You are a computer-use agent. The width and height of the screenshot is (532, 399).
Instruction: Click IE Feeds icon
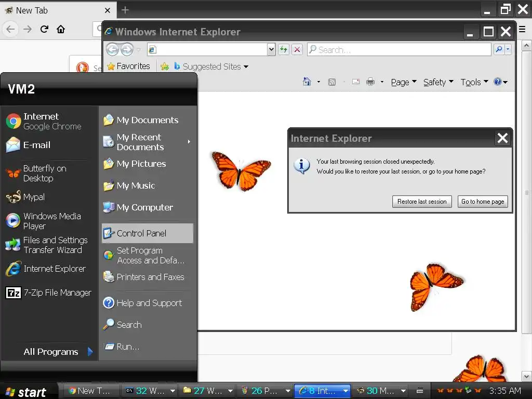click(x=332, y=82)
